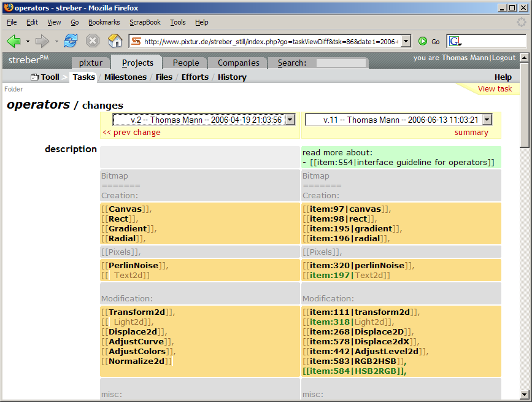This screenshot has width=532, height=402.
Task: Open the address bar URL history dropdown
Action: click(x=406, y=41)
